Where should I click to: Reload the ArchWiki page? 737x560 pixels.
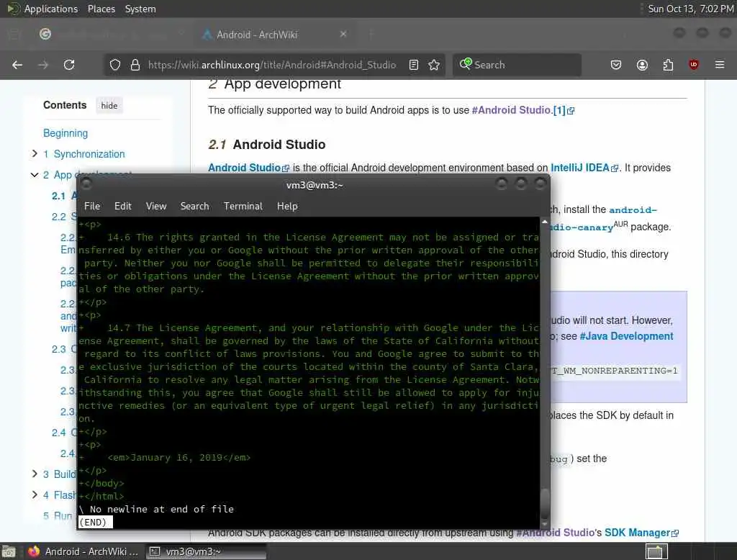[69, 65]
